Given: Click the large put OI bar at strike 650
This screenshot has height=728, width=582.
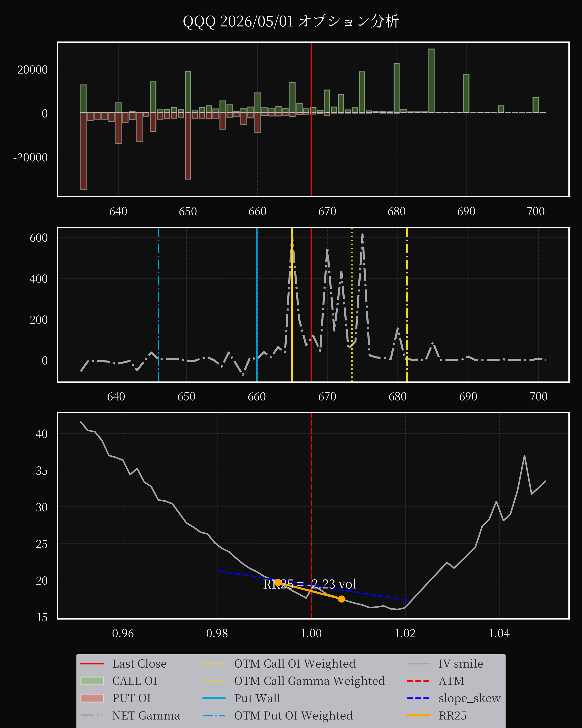Looking at the screenshot, I should (188, 146).
